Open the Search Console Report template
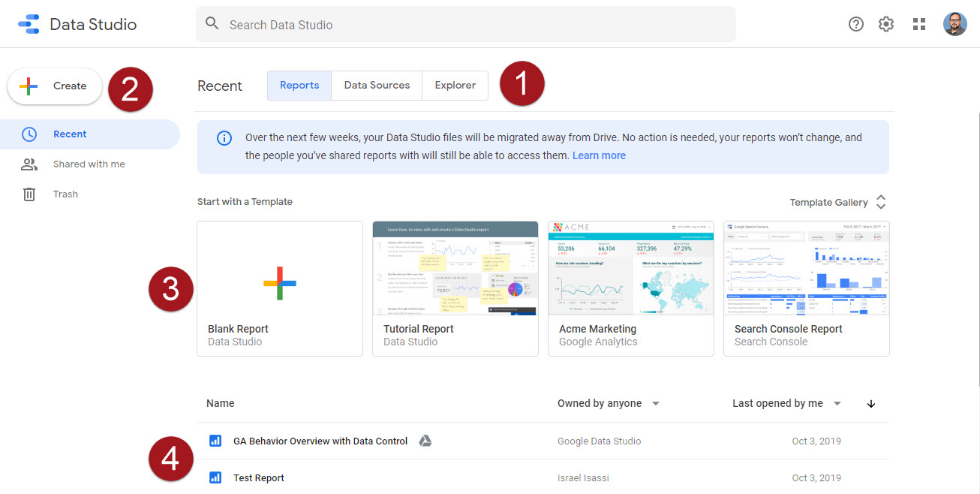This screenshot has height=494, width=980. [x=807, y=288]
